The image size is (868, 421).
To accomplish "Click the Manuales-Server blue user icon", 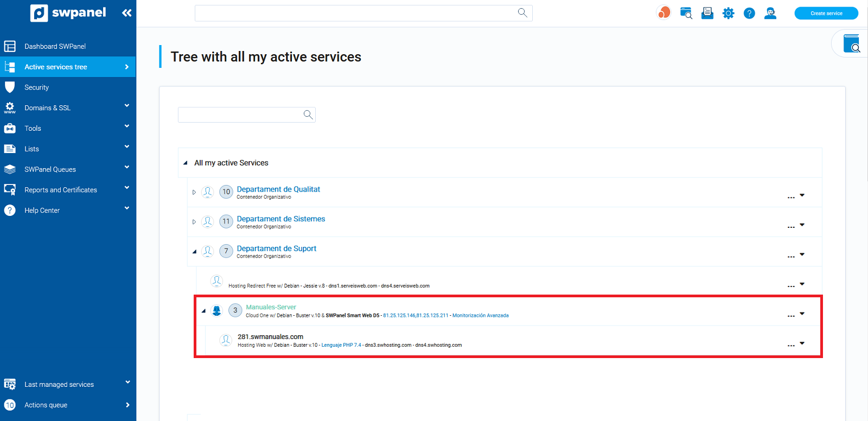I will point(216,310).
